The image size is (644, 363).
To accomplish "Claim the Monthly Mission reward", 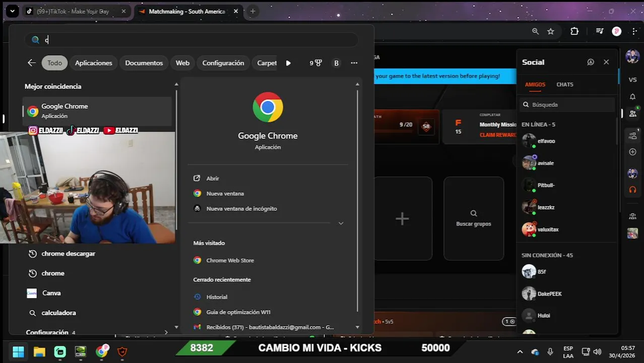I will (498, 135).
